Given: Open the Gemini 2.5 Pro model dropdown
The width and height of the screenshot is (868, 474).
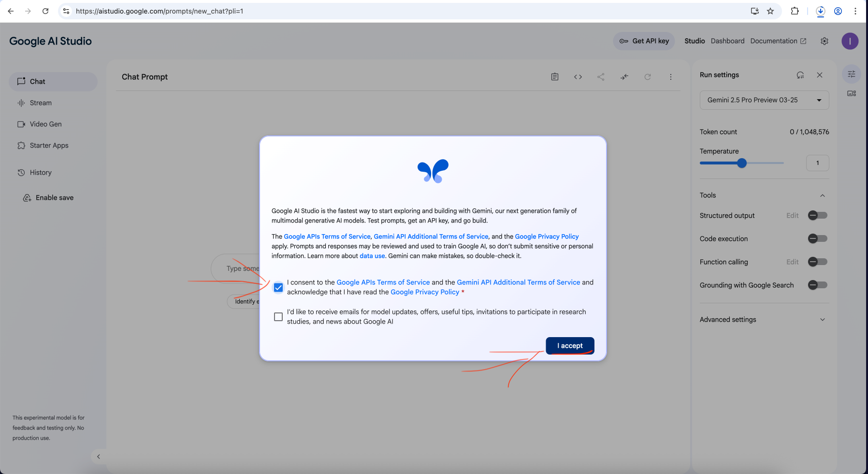Looking at the screenshot, I should [x=764, y=100].
